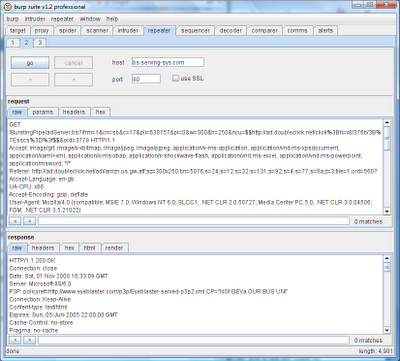
Task: Switch to the intruder tool tab
Action: point(128,30)
